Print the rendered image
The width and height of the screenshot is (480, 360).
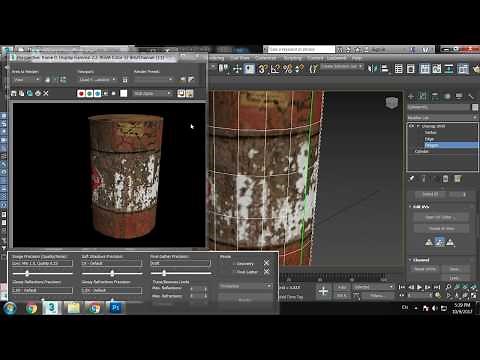pos(38,94)
